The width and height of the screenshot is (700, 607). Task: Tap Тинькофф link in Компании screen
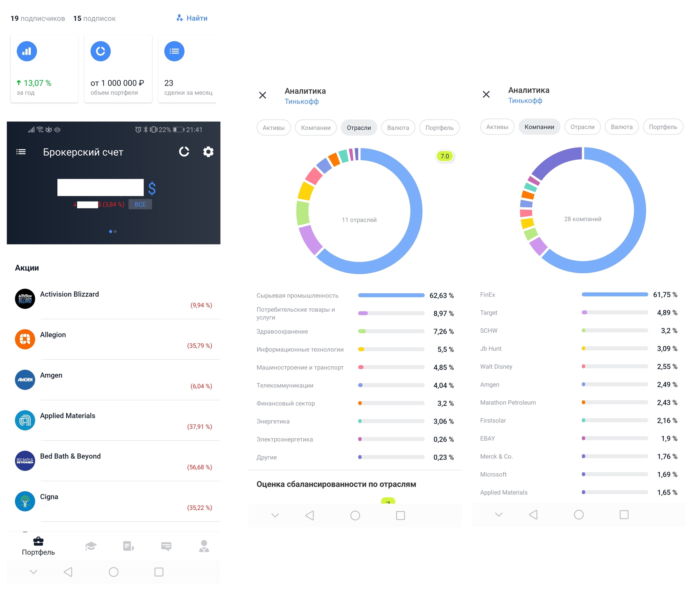tap(525, 101)
